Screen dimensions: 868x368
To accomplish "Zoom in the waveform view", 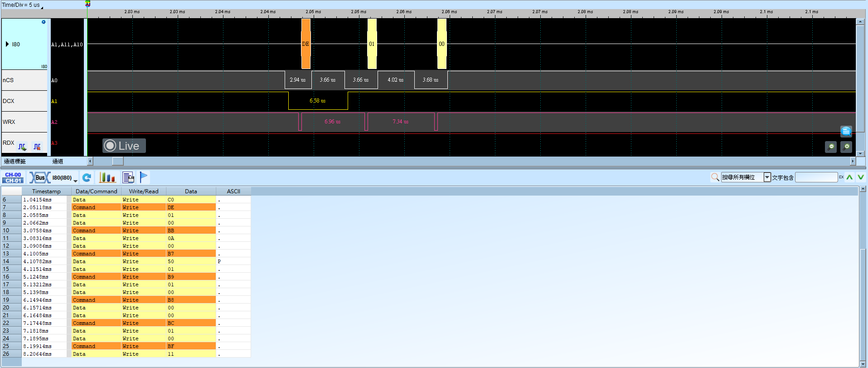I will tap(846, 147).
